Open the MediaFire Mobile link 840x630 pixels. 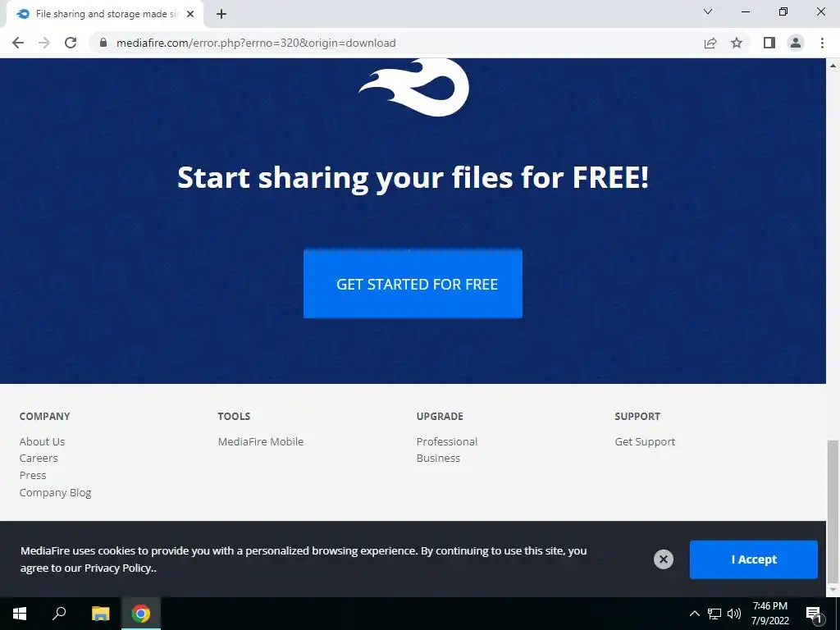click(x=260, y=441)
